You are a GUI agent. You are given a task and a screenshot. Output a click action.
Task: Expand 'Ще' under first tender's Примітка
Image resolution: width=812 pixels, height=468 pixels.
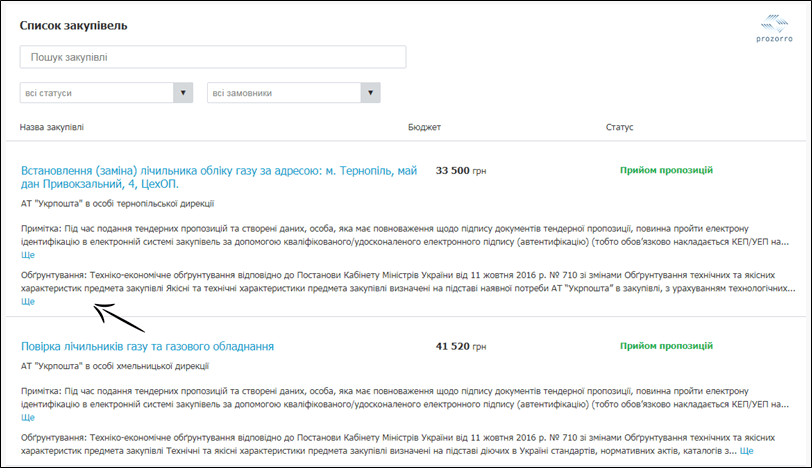coord(27,255)
